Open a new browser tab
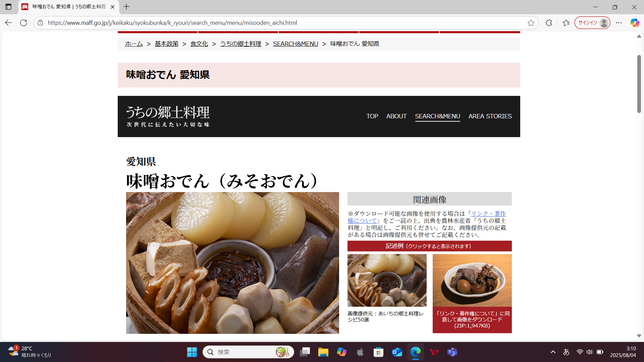The height and width of the screenshot is (362, 644). (126, 7)
